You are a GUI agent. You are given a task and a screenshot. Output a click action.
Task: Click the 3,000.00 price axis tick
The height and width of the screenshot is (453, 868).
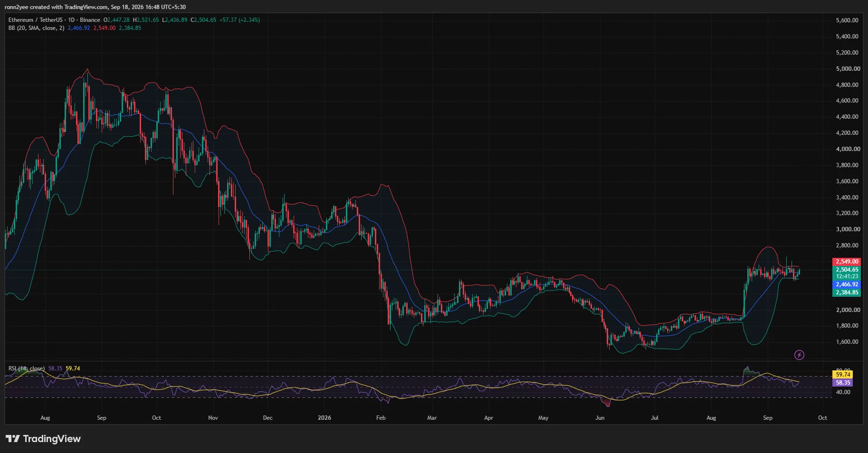[848, 229]
